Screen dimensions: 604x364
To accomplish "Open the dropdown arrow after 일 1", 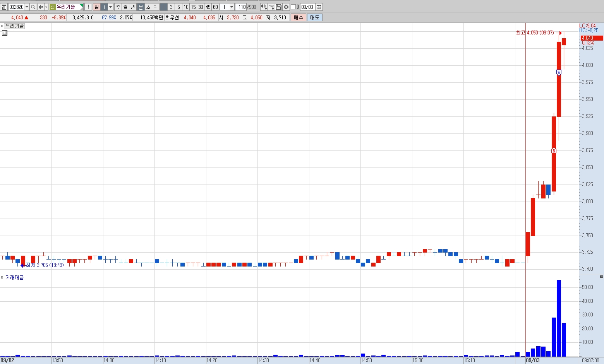I will coord(110,7).
